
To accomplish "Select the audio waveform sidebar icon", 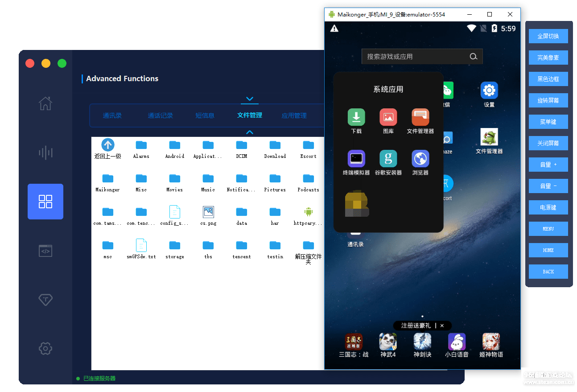I will [x=45, y=153].
